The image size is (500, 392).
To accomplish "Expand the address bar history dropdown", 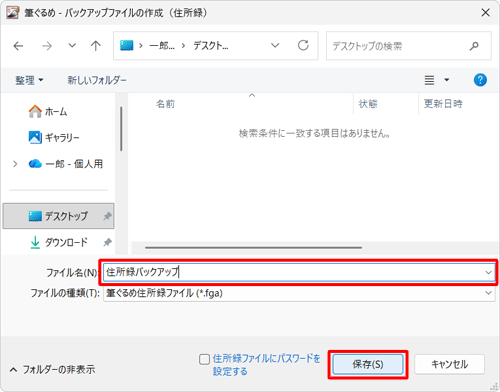I will pos(275,45).
